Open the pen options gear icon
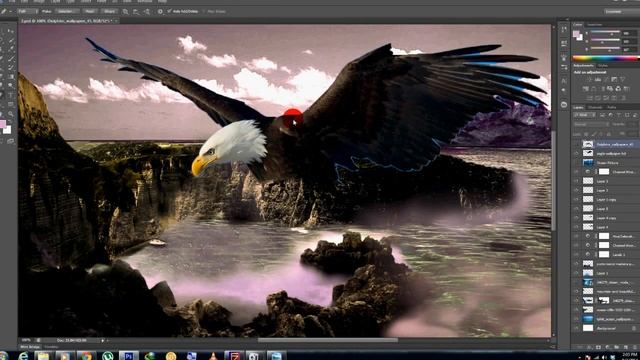The height and width of the screenshot is (360, 640). (x=160, y=12)
